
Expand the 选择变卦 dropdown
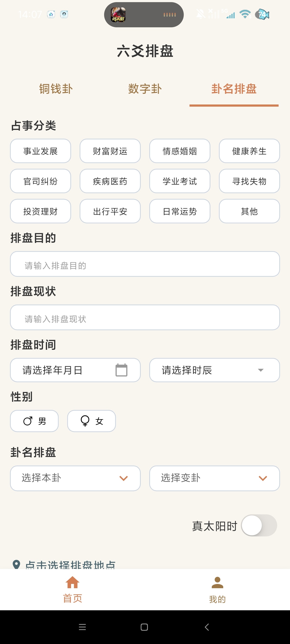(x=214, y=478)
